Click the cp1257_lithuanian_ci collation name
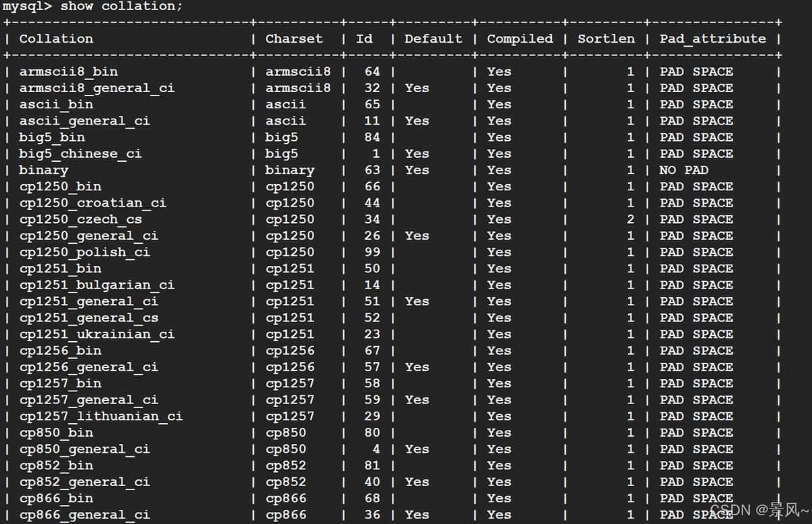Viewport: 812px width, 524px height. [x=101, y=416]
